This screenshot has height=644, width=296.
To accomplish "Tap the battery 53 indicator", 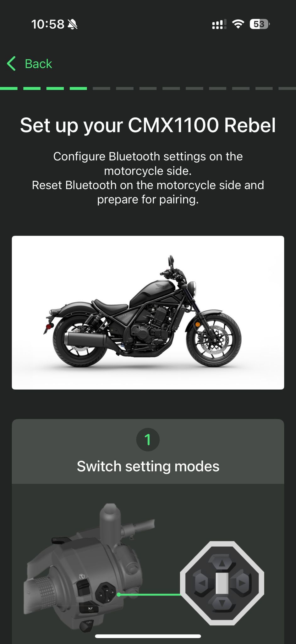I will tap(260, 24).
